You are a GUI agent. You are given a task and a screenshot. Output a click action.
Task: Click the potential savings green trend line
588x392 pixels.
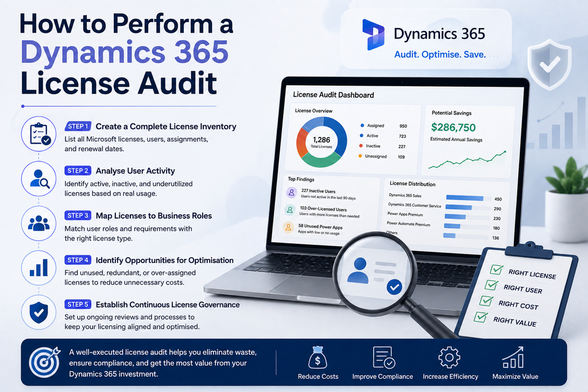pos(467,160)
